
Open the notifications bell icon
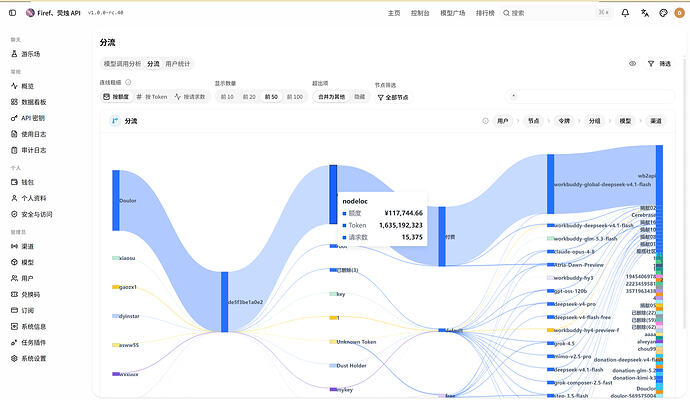[625, 13]
